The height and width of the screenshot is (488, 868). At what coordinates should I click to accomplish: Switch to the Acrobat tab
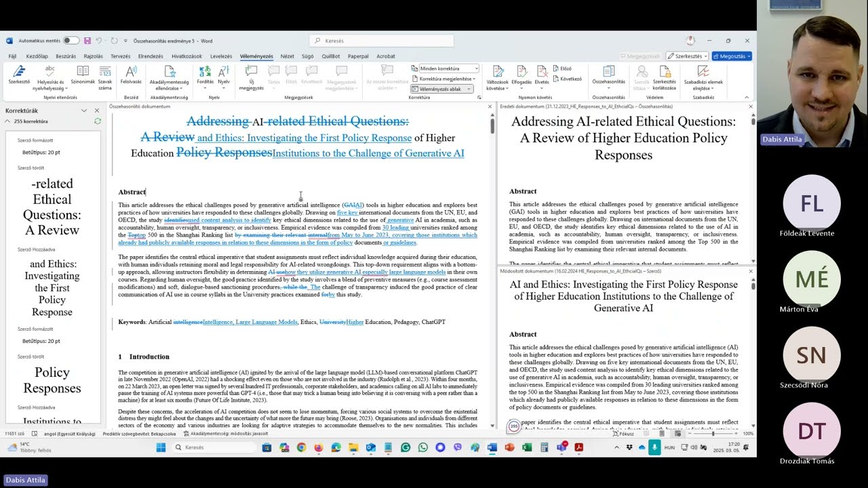coord(386,56)
